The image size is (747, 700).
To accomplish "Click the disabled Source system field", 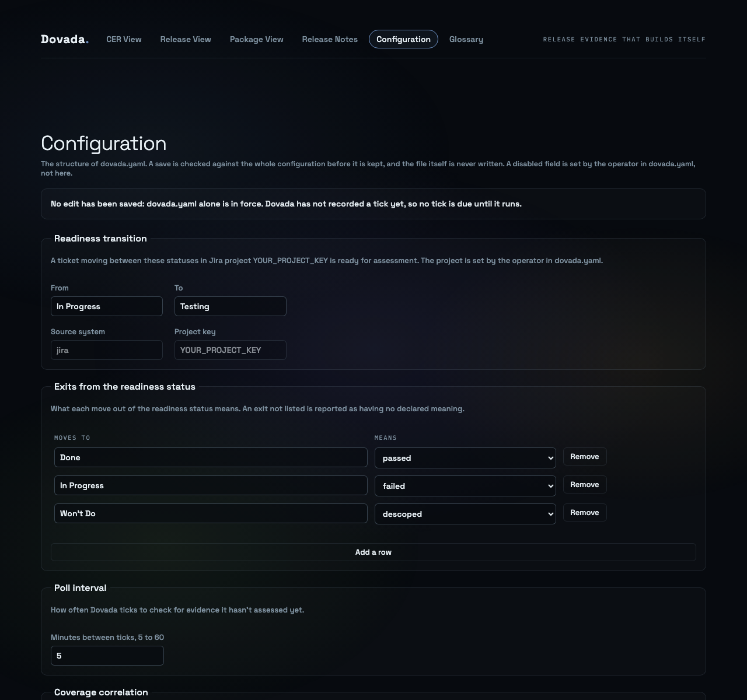I will click(107, 350).
